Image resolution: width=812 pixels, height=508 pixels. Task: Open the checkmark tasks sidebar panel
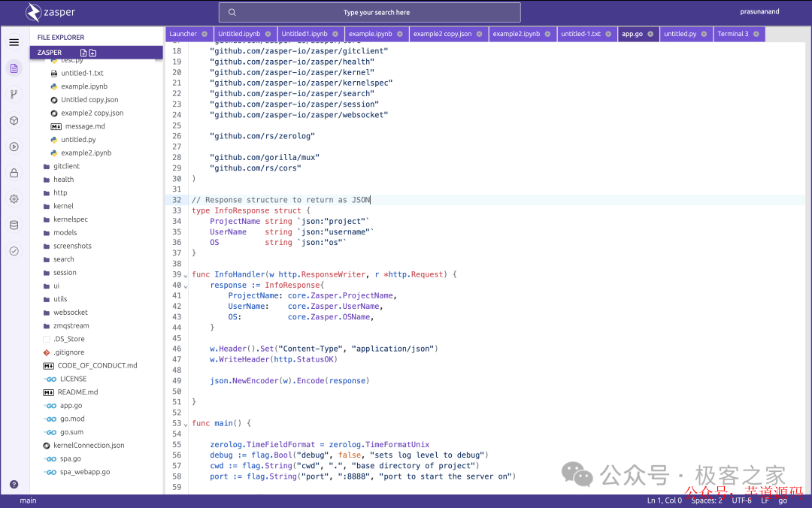(x=14, y=251)
